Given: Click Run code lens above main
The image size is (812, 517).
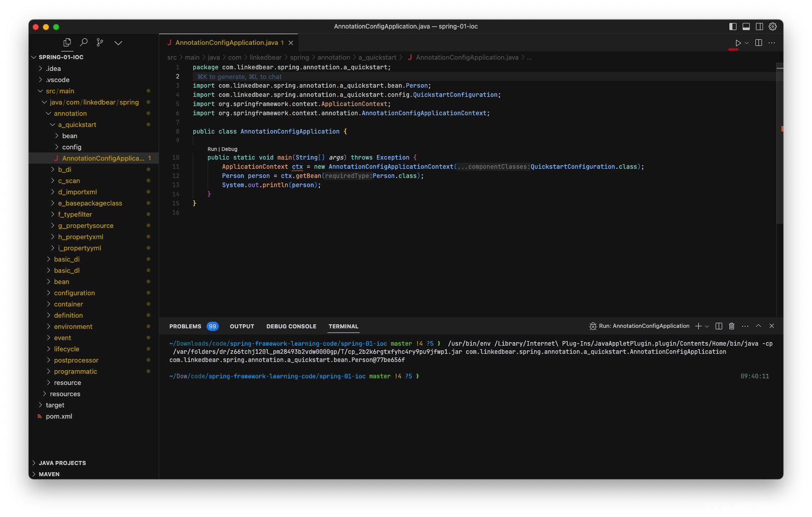Looking at the screenshot, I should click(x=212, y=149).
